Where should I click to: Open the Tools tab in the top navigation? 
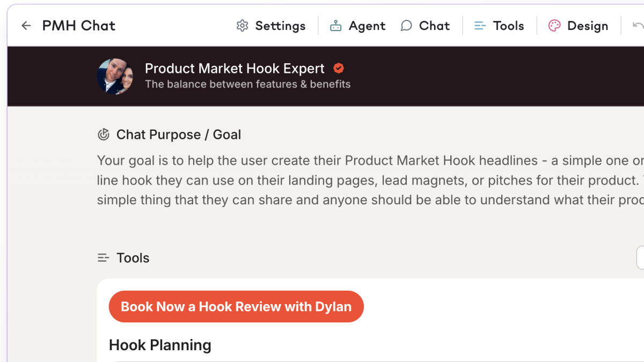(508, 26)
